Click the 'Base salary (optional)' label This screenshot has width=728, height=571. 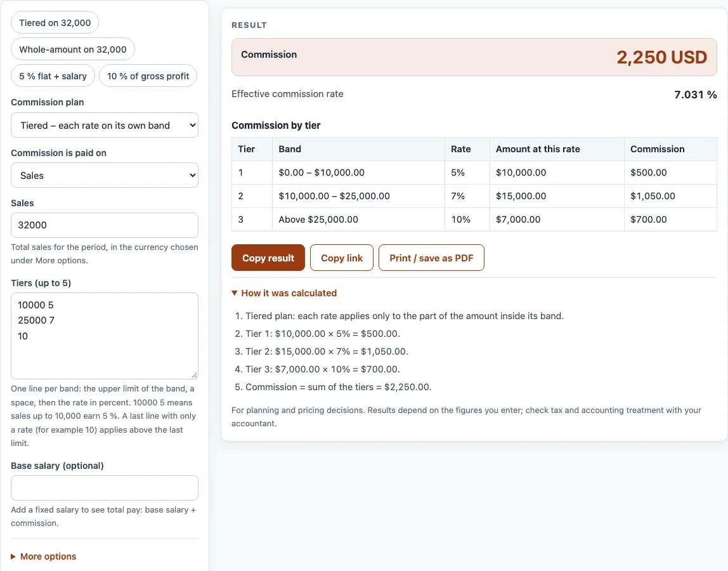pyautogui.click(x=57, y=466)
